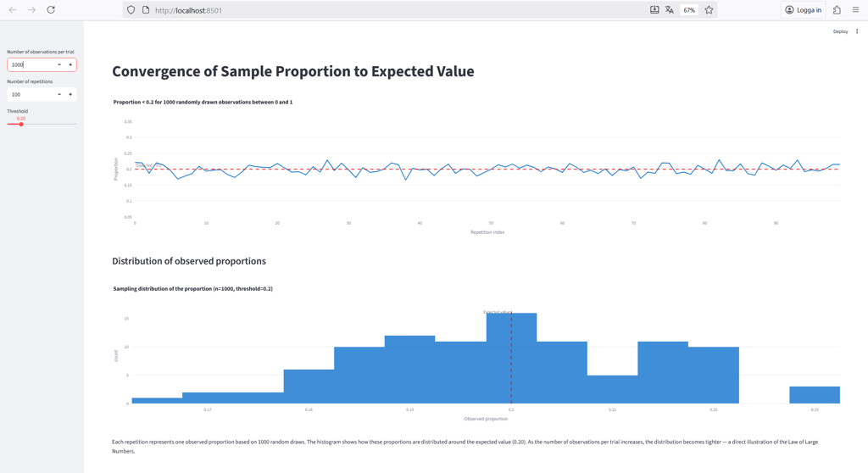
Task: Open site information page icon
Action: 146,10
